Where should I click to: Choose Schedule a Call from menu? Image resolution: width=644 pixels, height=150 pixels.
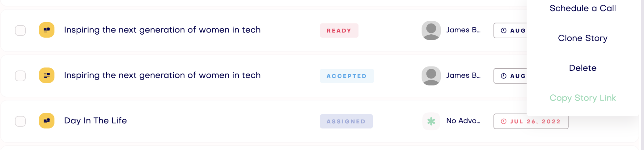tap(582, 8)
